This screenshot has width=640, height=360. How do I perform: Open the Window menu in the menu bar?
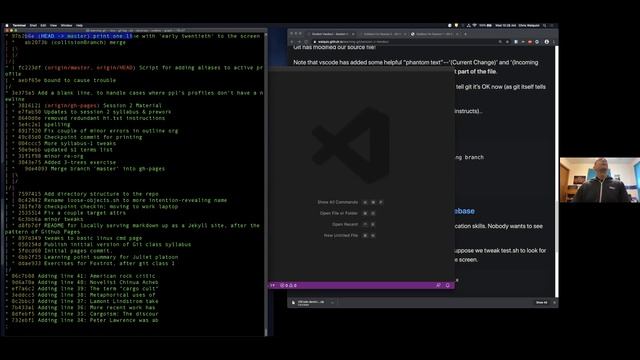pyautogui.click(x=66, y=25)
